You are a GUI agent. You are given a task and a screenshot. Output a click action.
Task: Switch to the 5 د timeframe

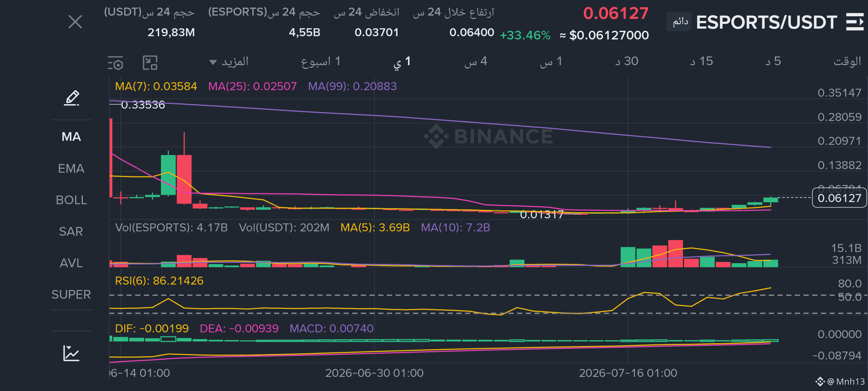(x=773, y=62)
